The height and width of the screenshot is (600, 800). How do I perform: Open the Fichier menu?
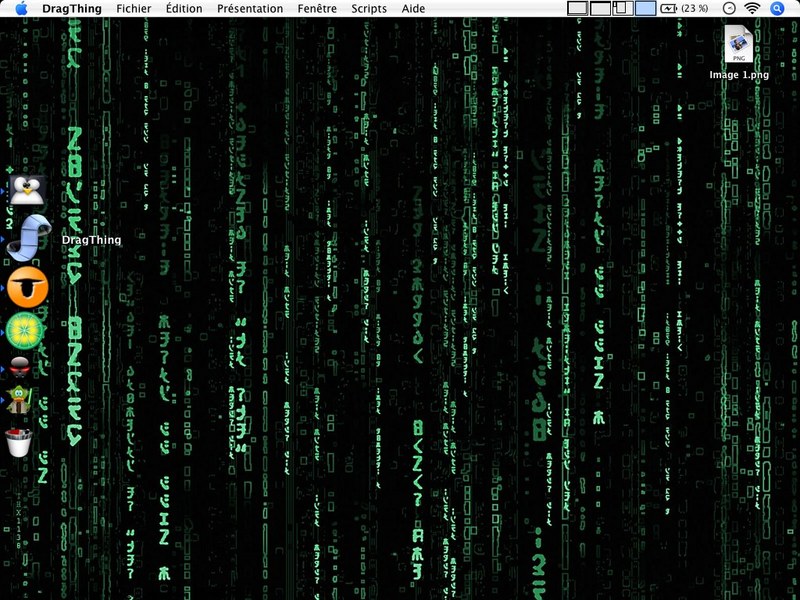point(134,9)
